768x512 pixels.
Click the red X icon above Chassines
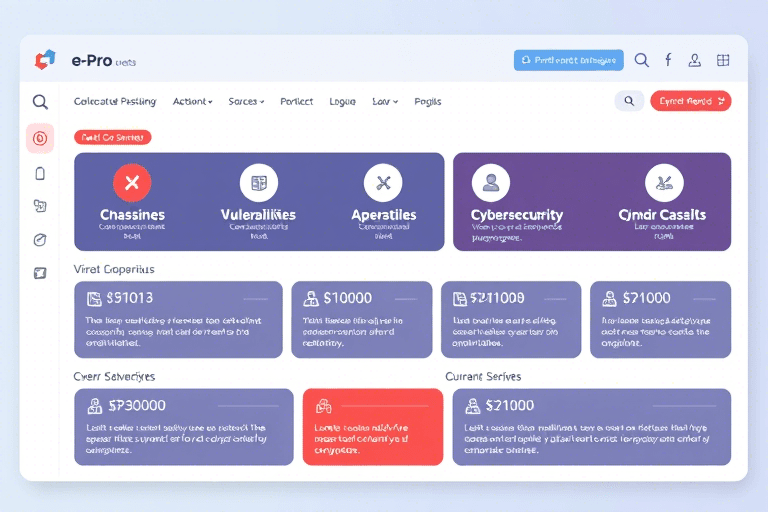coord(132,183)
